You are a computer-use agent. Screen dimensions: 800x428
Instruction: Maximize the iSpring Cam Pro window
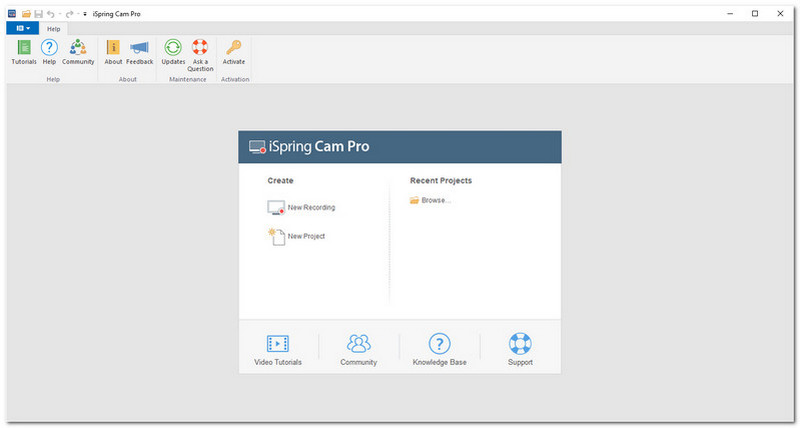(755, 14)
